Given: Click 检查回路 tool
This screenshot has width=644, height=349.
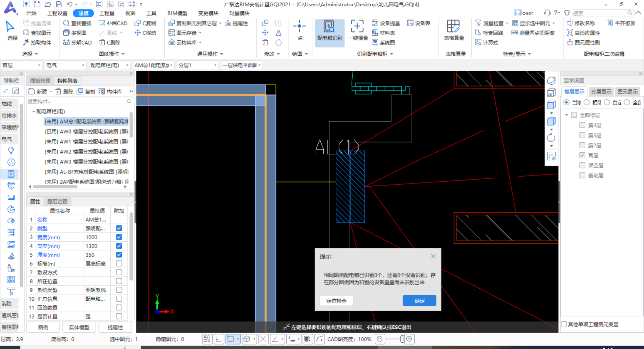Looking at the screenshot, I should [489, 33].
